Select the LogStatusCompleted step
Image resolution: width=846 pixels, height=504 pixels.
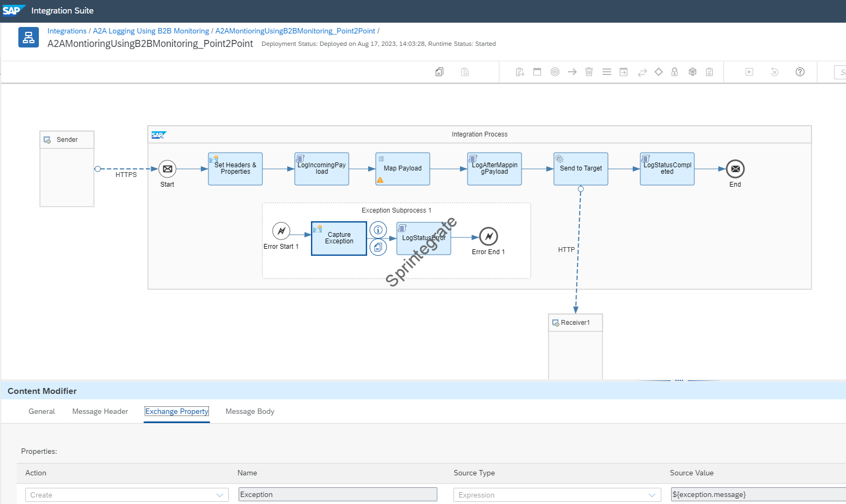coord(667,169)
